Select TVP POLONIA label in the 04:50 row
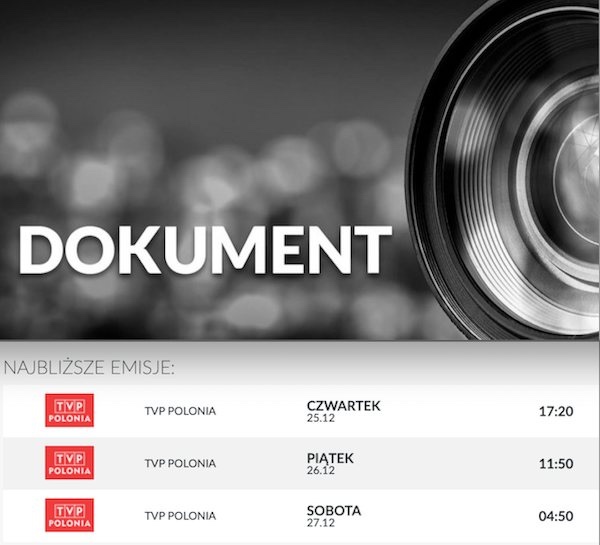 [x=180, y=516]
